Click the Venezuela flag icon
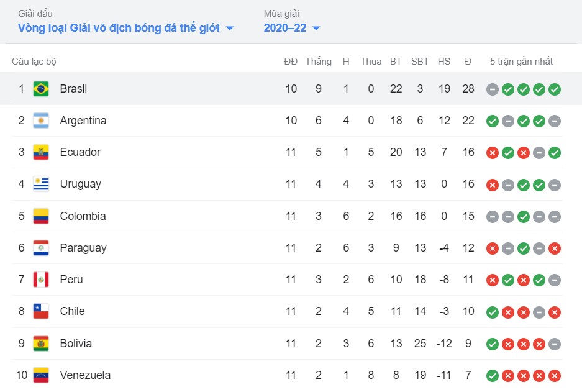The height and width of the screenshot is (392, 582). 41,375
